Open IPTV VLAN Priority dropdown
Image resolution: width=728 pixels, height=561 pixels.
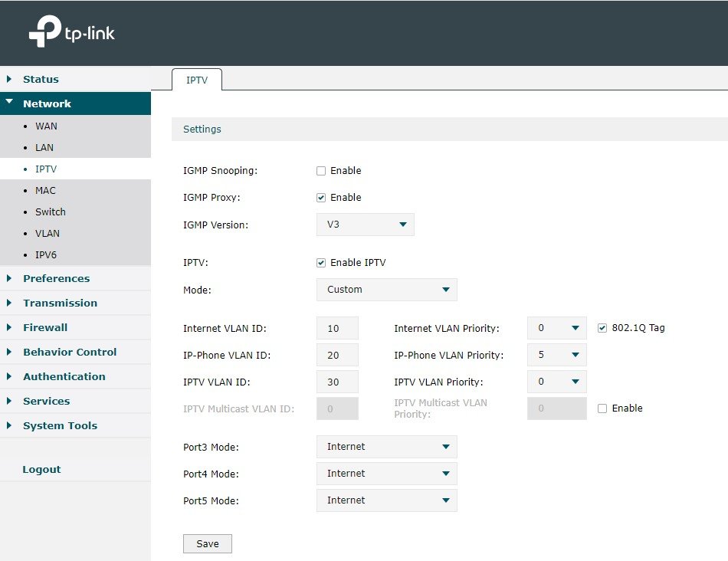point(556,382)
